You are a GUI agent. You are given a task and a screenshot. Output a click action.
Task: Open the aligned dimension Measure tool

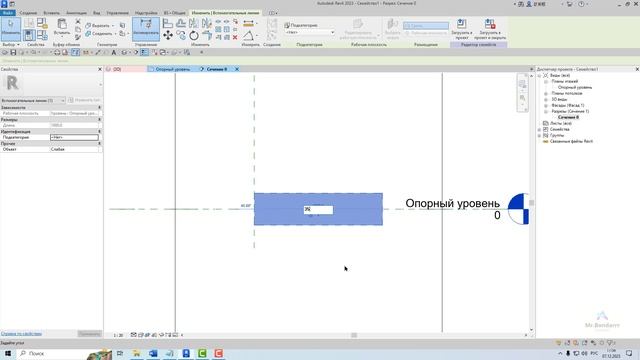click(x=248, y=24)
